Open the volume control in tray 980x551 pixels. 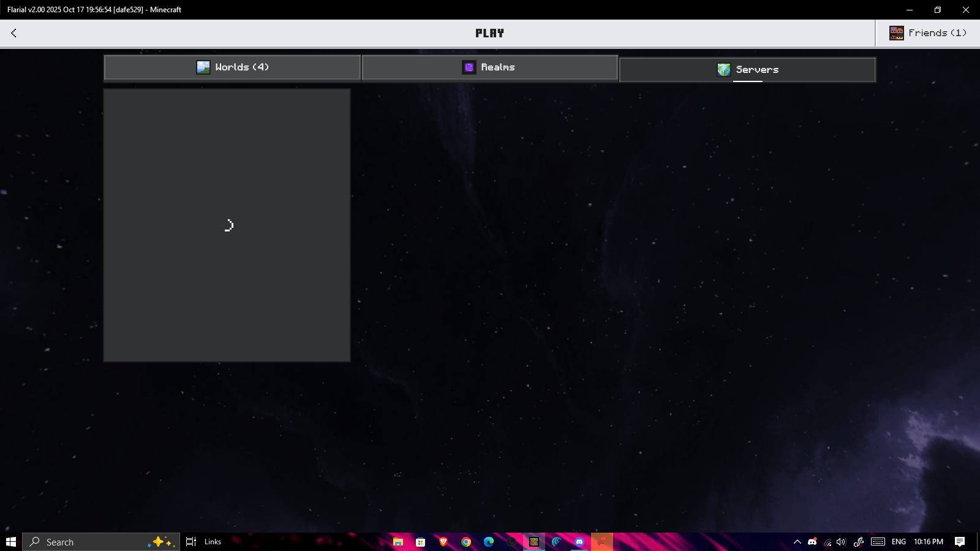(842, 542)
